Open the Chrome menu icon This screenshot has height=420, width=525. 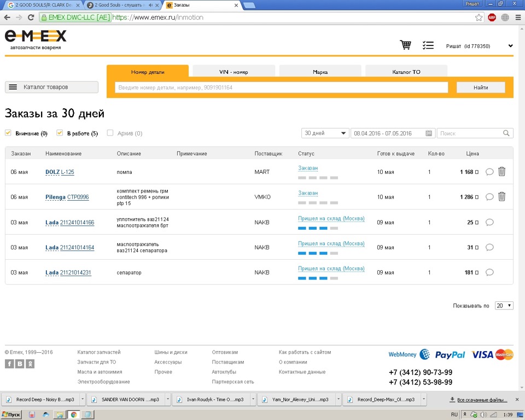518,17
